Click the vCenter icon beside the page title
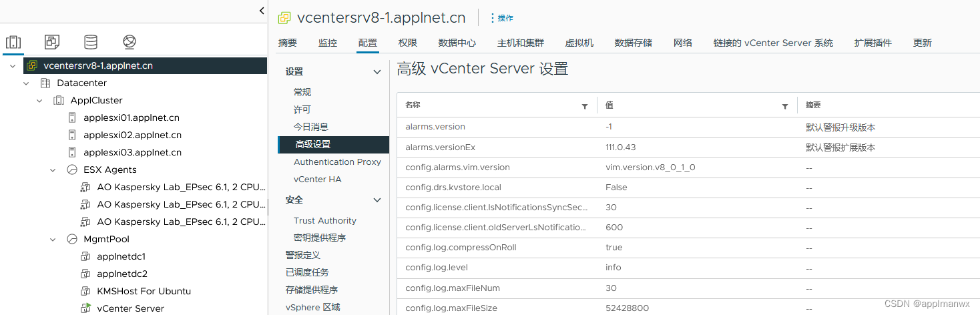The image size is (980, 315). tap(284, 17)
